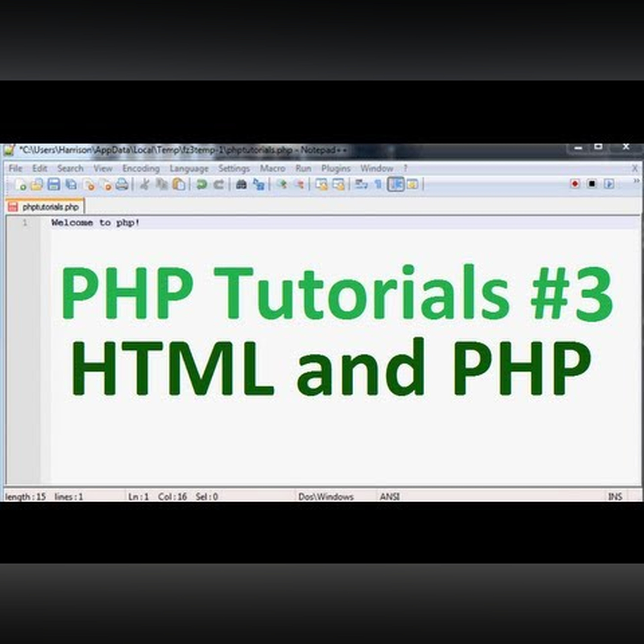The height and width of the screenshot is (644, 644).
Task: Toggle word wrap in the toolbar
Action: [361, 184]
